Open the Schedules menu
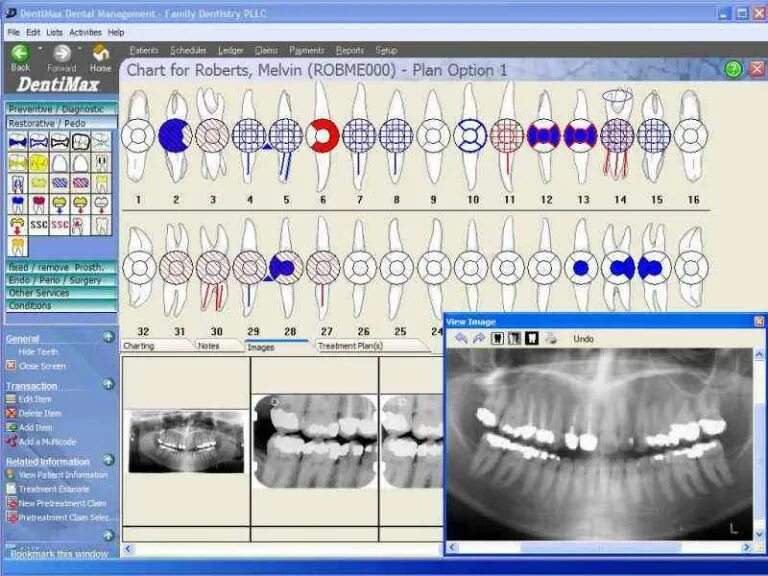 (188, 50)
